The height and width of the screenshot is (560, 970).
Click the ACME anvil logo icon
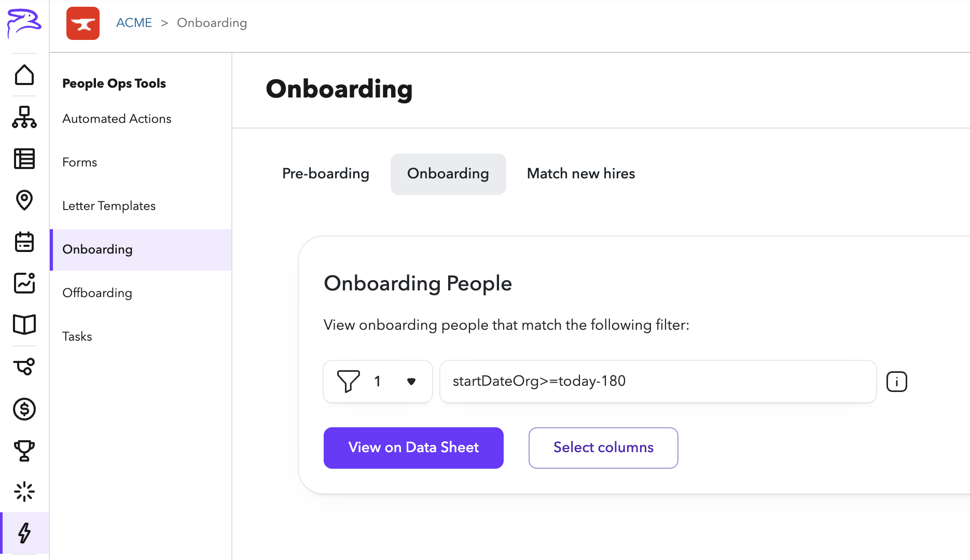(82, 23)
